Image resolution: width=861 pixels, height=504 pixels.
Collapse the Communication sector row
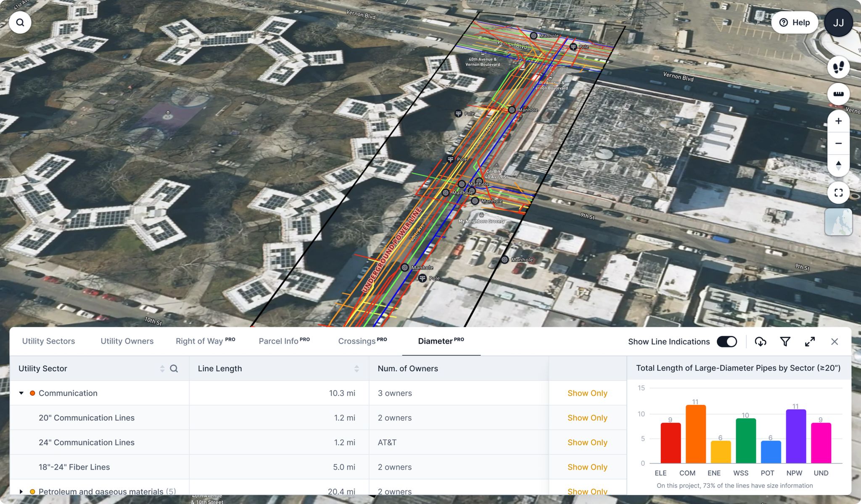coord(21,393)
